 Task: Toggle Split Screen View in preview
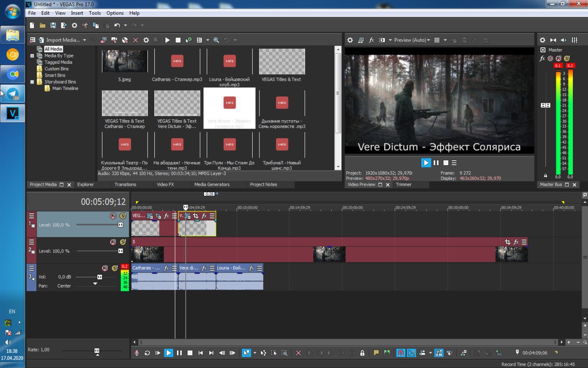point(382,40)
